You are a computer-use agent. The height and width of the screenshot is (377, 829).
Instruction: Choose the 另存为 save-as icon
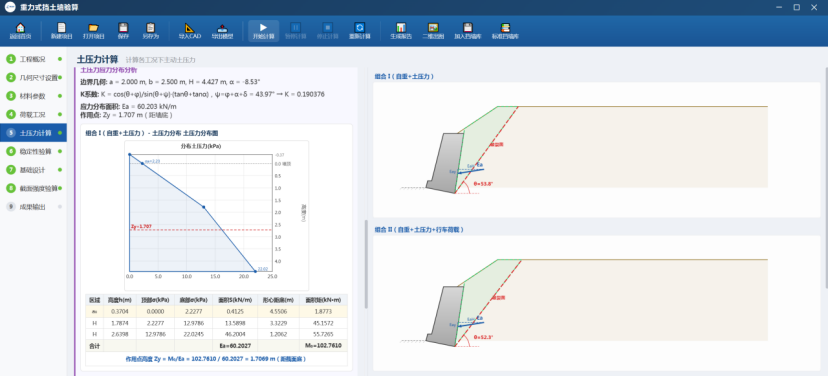151,31
